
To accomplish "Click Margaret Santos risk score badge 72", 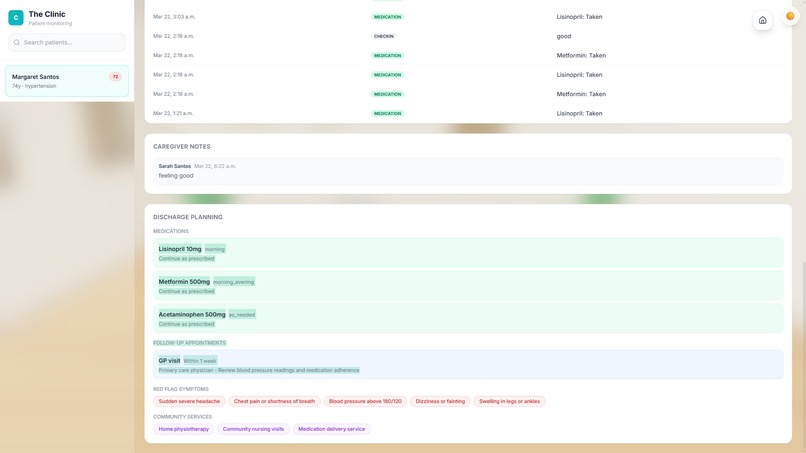I will pyautogui.click(x=115, y=77).
